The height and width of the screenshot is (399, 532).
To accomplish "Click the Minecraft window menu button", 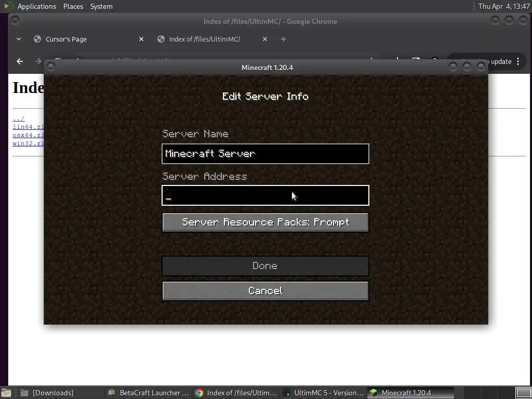I will click(x=50, y=67).
